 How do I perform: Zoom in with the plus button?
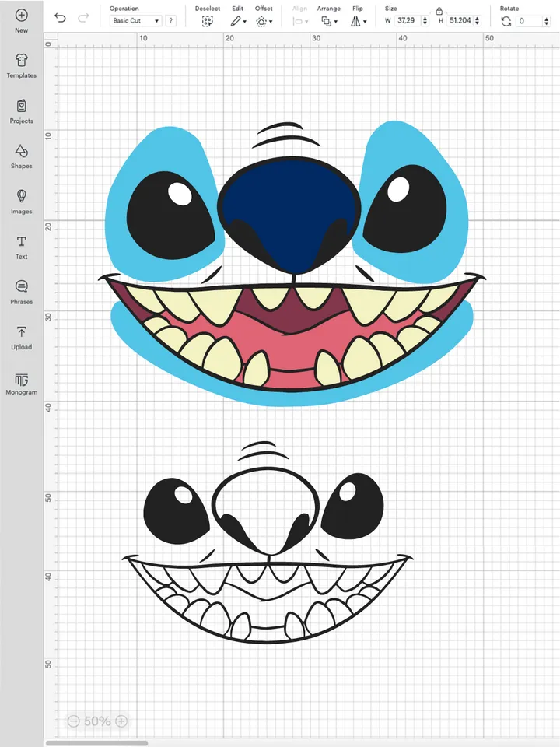click(x=121, y=721)
